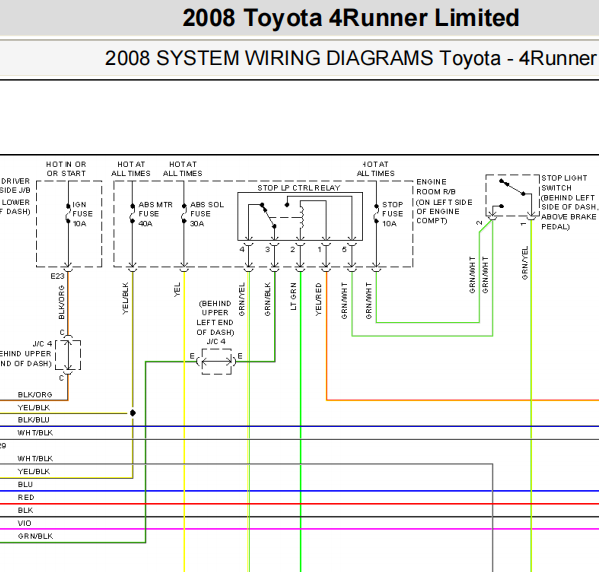Click the splice dot on the YEL/BLK wire
This screenshot has height=572, width=599.
coord(133,413)
